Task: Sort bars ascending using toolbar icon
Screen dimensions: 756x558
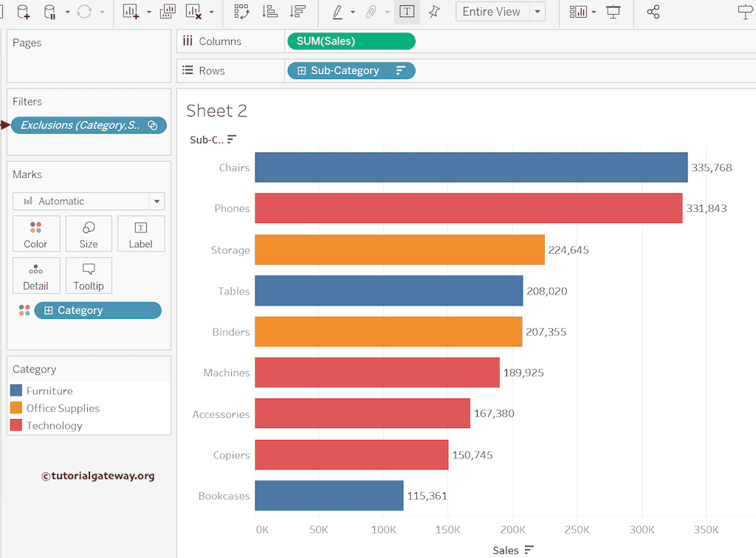Action: point(270,12)
